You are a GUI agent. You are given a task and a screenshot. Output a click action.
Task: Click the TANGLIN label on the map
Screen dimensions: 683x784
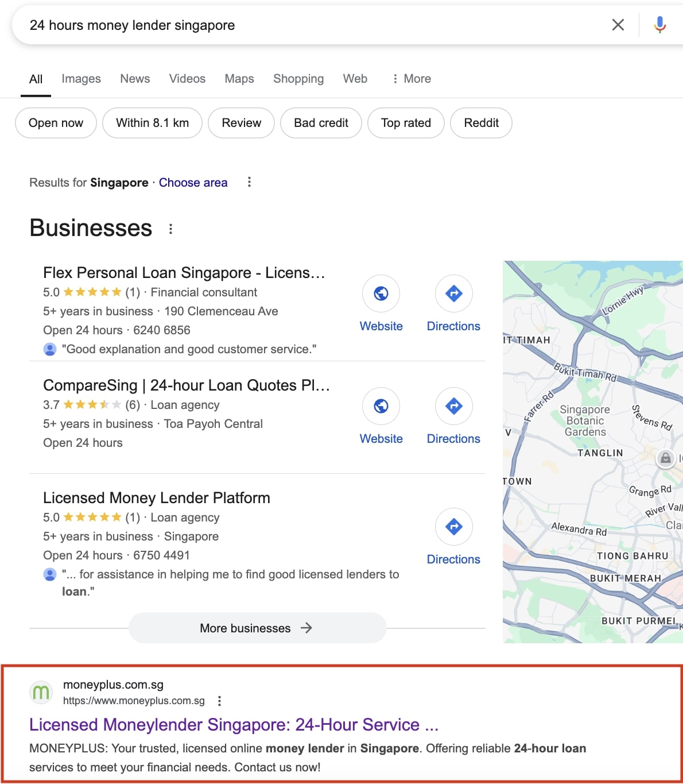coord(600,453)
